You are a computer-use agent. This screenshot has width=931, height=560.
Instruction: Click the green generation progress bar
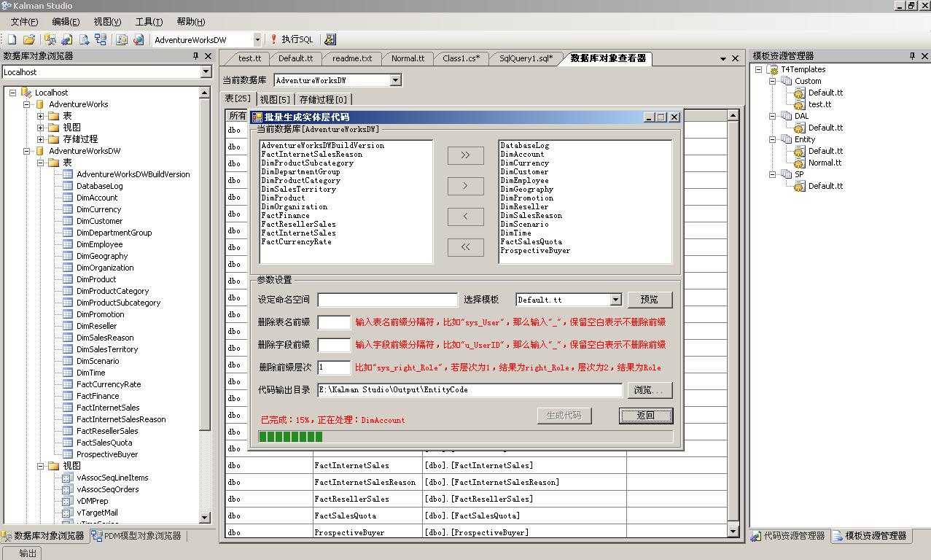465,437
